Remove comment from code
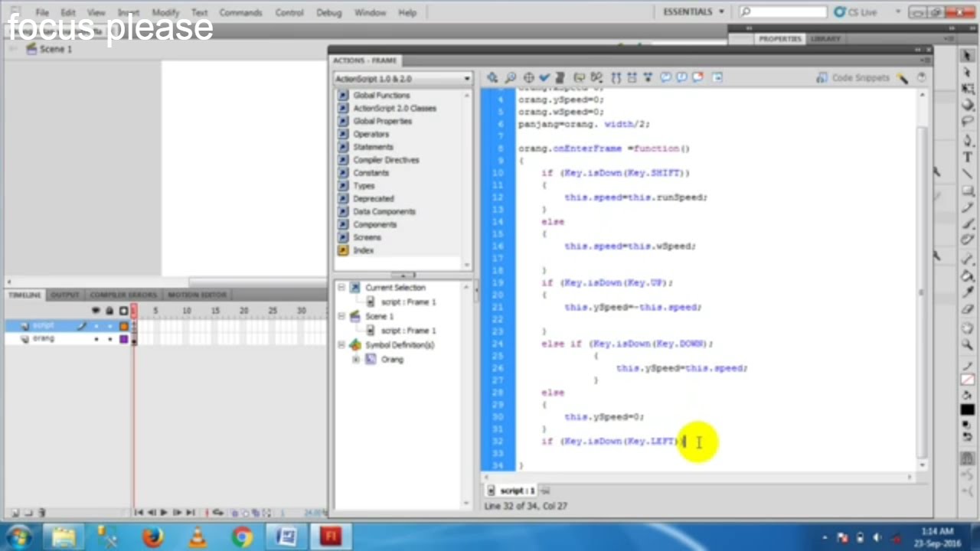 pos(698,78)
